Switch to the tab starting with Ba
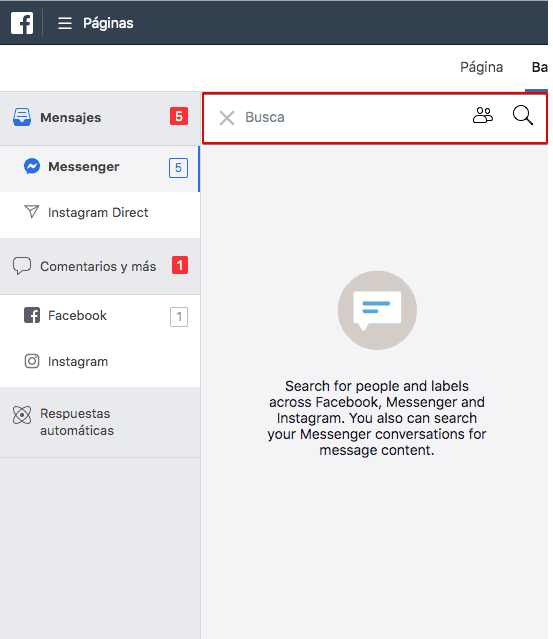 [540, 67]
